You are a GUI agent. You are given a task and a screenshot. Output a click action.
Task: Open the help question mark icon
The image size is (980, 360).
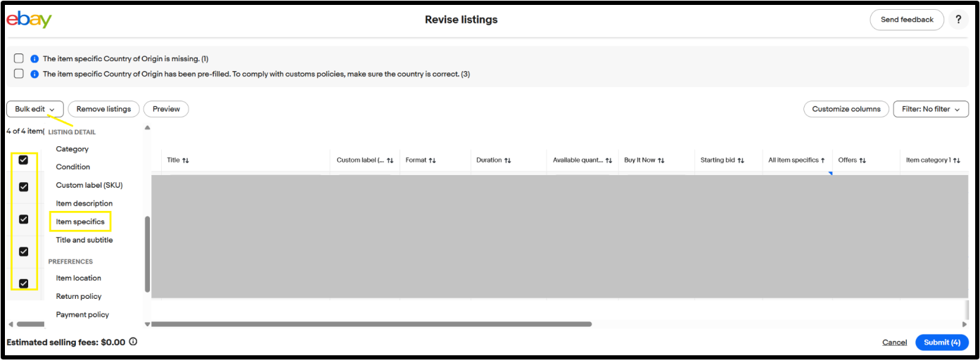click(958, 20)
